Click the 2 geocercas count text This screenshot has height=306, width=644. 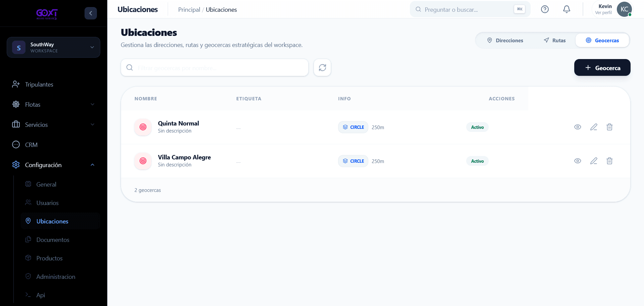point(148,190)
